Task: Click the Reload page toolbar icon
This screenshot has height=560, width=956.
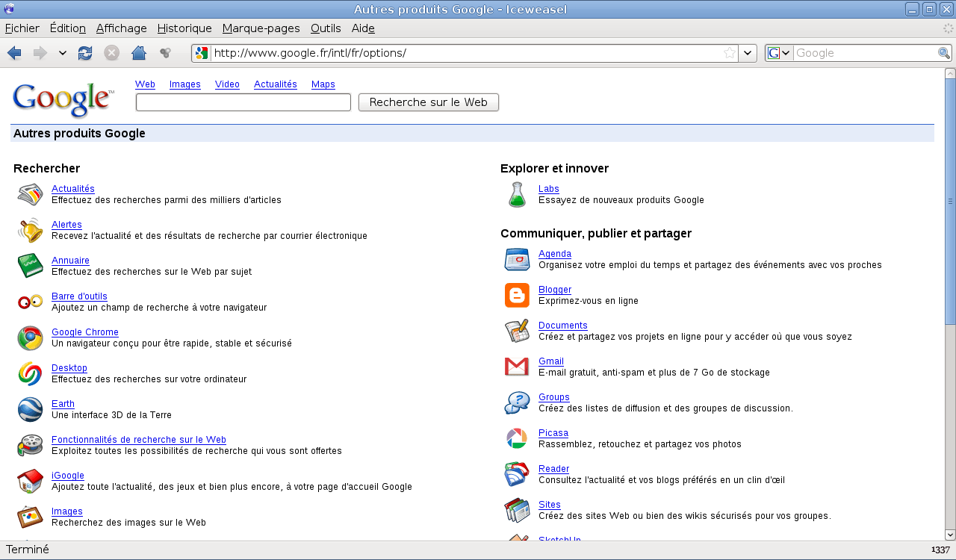Action: click(85, 53)
